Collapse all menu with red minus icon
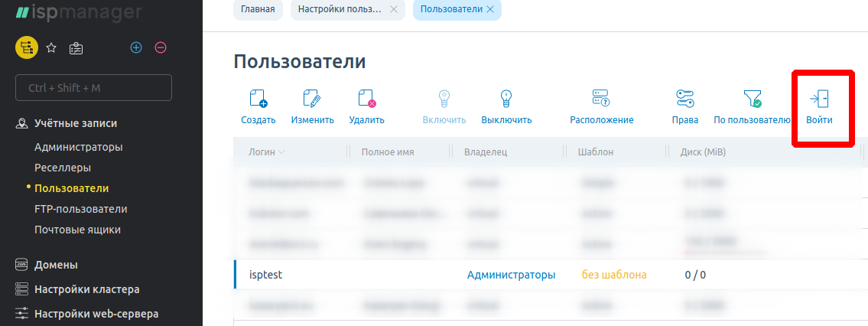Screen dimensions: 868x326 click(x=161, y=47)
